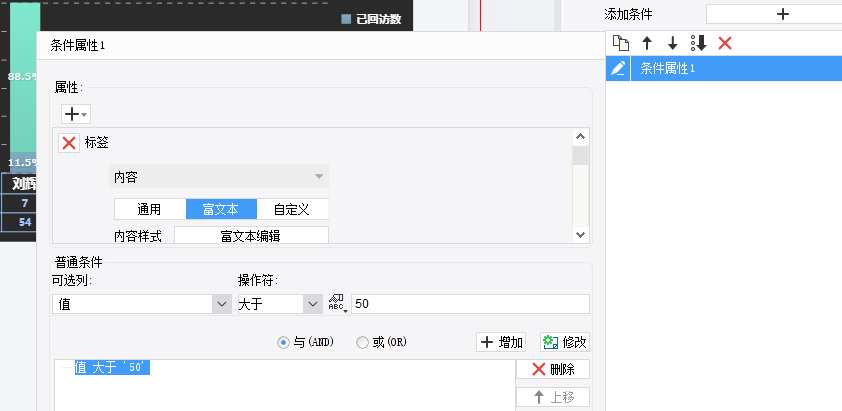Image resolution: width=842 pixels, height=411 pixels.
Task: Click the property list scroll up arrow
Action: [580, 136]
